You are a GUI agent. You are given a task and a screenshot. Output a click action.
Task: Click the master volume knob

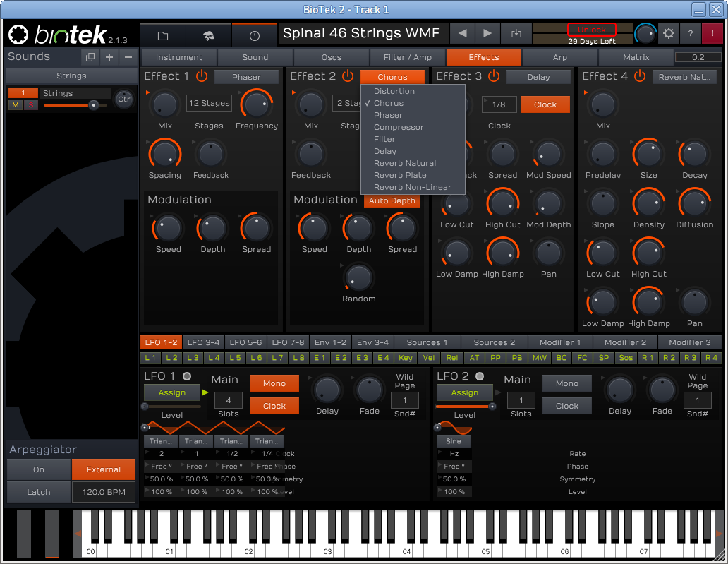coord(645,33)
